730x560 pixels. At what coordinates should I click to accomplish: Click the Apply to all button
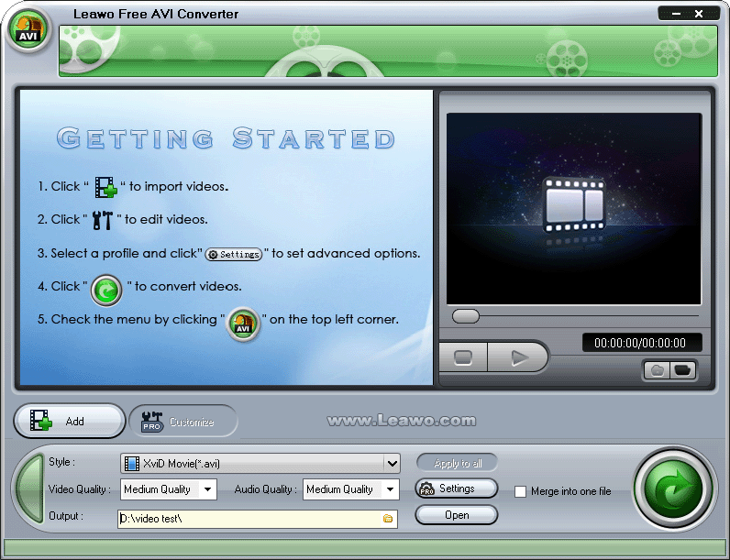(456, 463)
